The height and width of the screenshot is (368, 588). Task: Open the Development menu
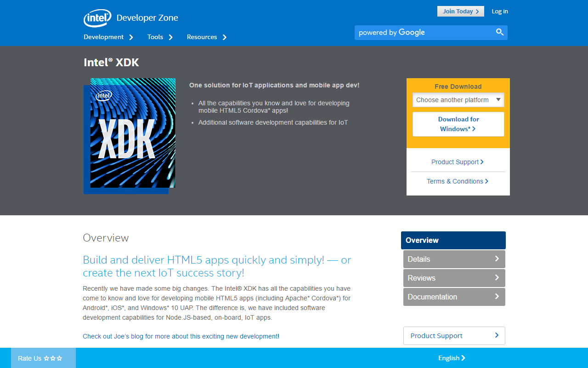104,37
